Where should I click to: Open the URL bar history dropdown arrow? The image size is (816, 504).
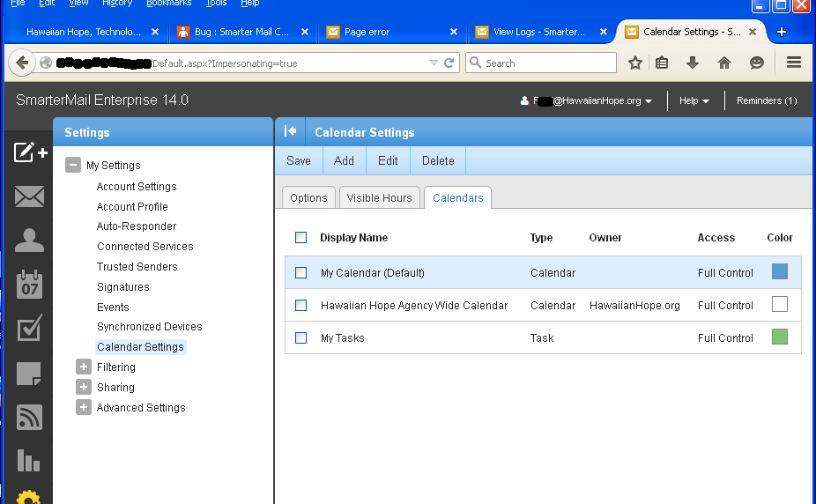(434, 63)
